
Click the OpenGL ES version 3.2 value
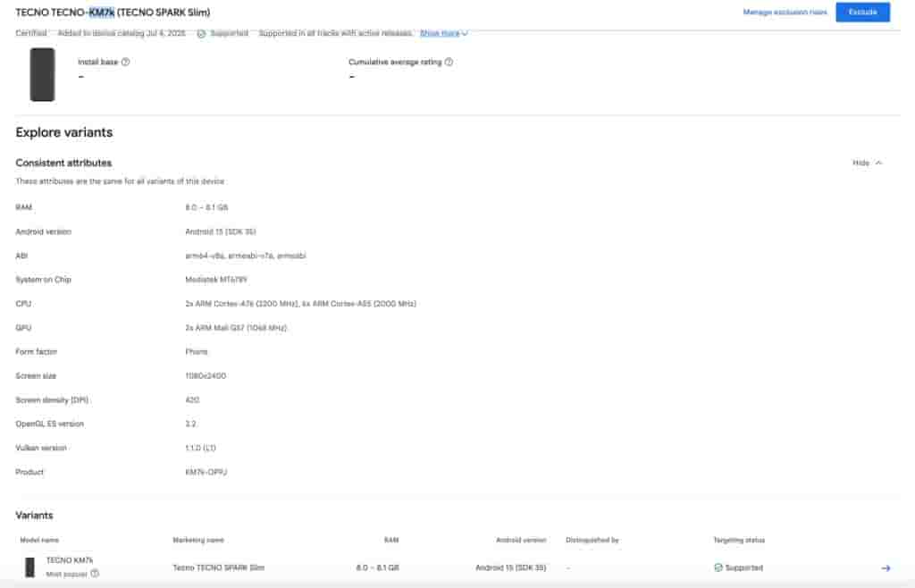click(190, 424)
